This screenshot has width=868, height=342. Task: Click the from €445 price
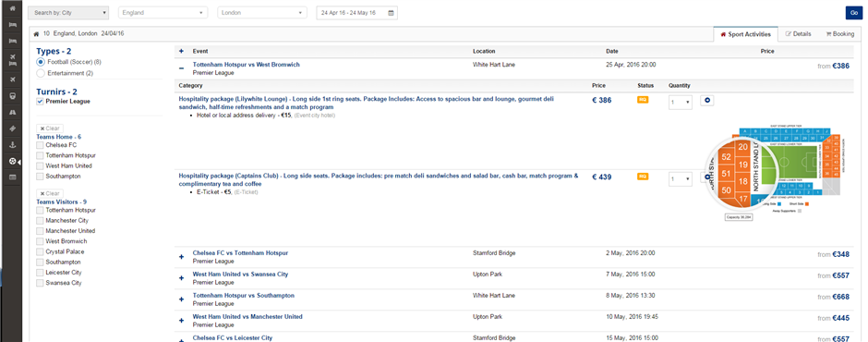(x=833, y=318)
